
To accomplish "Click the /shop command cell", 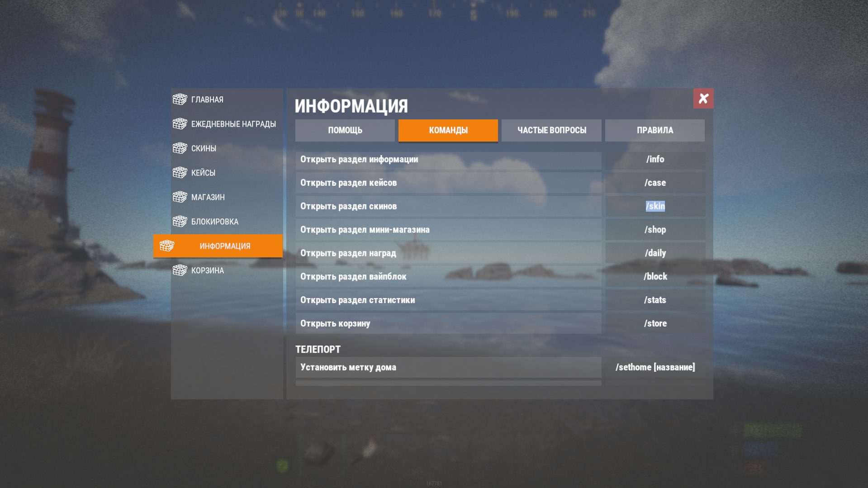I will coord(655,230).
